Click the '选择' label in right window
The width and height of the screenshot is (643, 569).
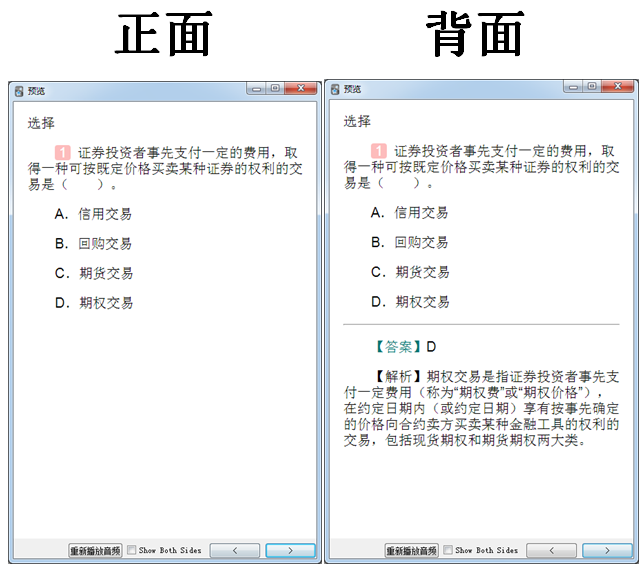tap(357, 121)
